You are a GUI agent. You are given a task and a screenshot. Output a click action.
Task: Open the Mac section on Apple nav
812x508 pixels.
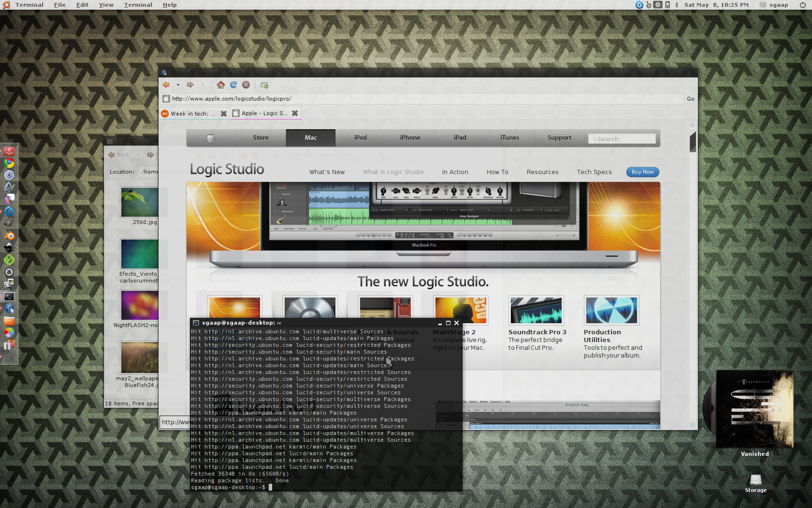point(311,138)
